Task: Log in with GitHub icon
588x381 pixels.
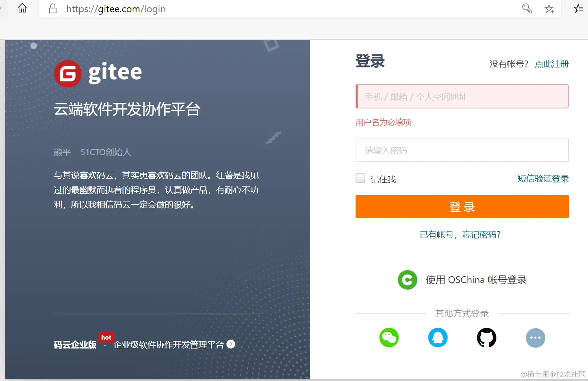Action: click(486, 338)
